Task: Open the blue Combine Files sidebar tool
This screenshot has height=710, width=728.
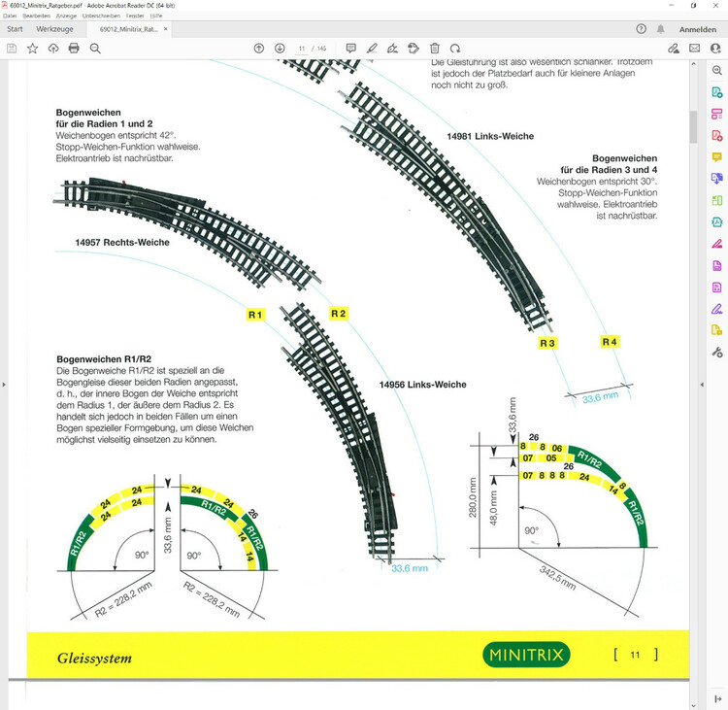Action: 717,179
